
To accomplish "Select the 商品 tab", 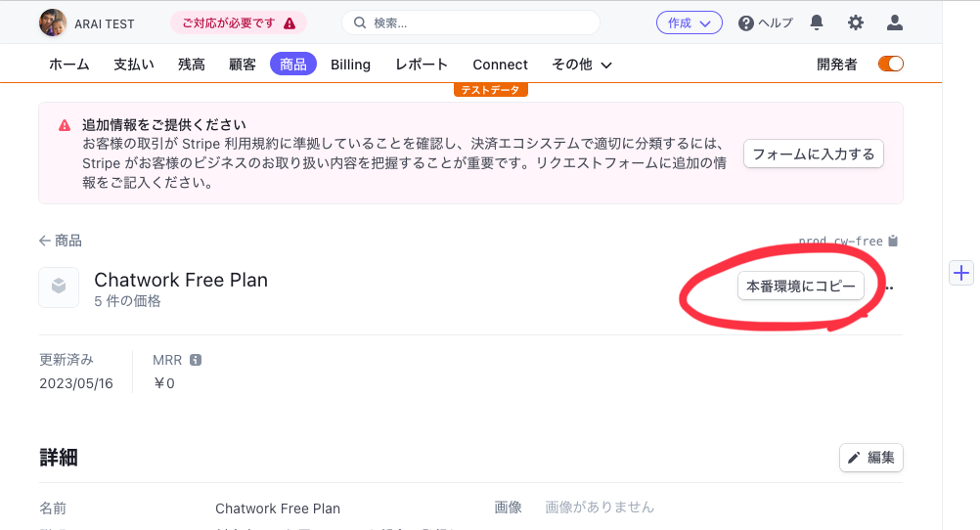I will pos(293,65).
